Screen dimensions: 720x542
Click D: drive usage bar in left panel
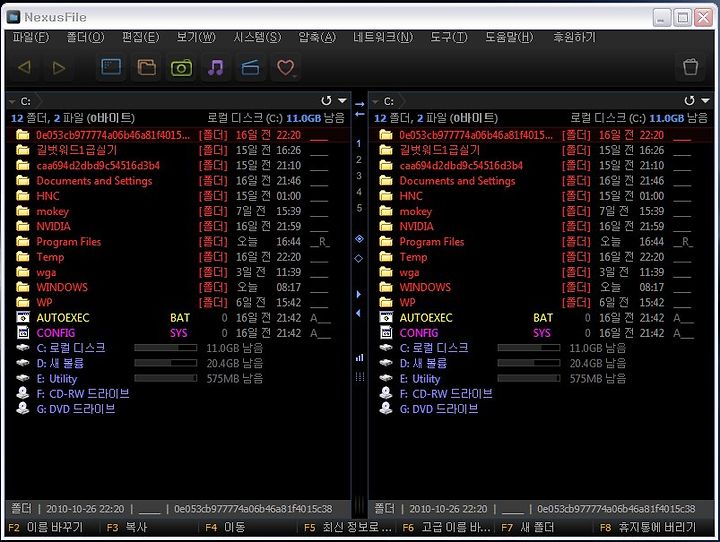[165, 363]
